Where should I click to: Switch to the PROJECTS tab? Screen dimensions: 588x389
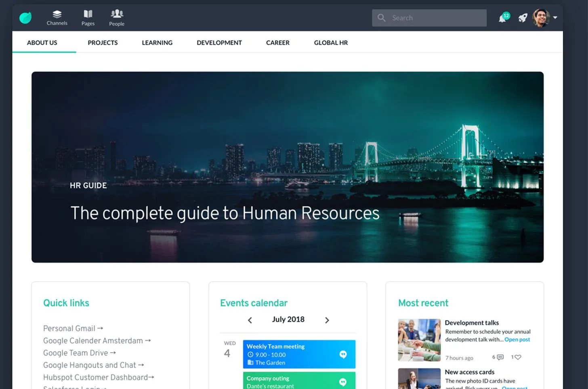pos(103,42)
